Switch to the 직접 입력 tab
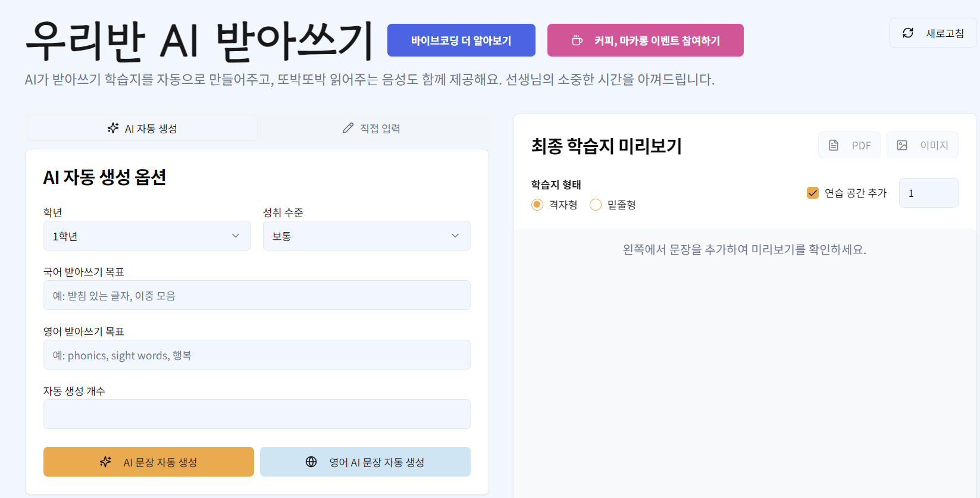 372,127
